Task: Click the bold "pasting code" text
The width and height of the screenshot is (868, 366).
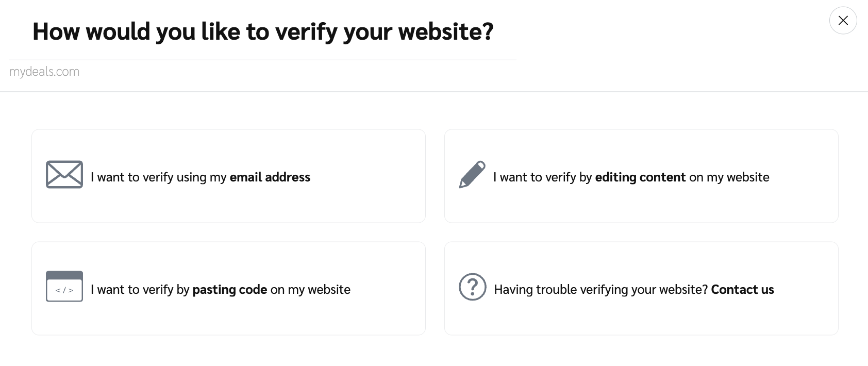Action: (x=230, y=290)
